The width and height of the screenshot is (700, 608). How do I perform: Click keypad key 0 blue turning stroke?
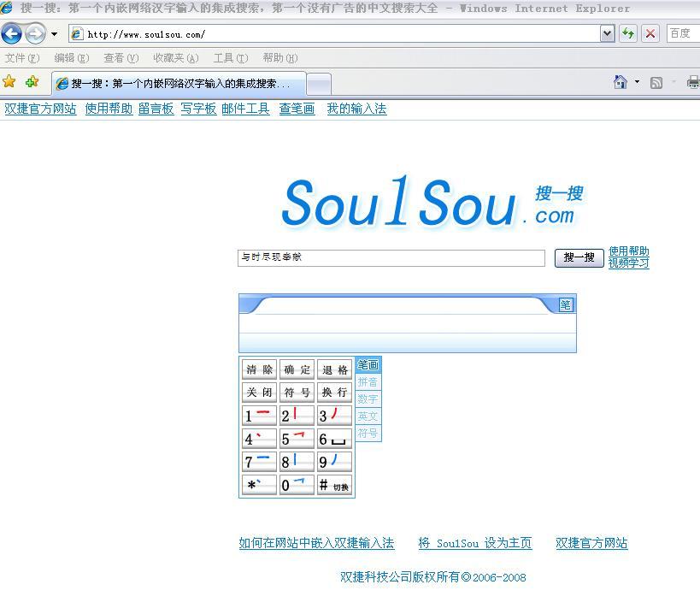point(297,485)
